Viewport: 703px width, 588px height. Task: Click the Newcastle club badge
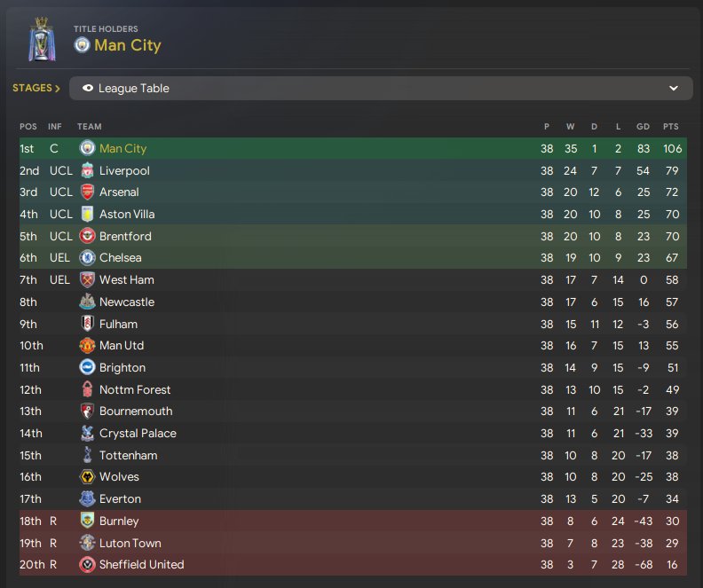[x=87, y=302]
